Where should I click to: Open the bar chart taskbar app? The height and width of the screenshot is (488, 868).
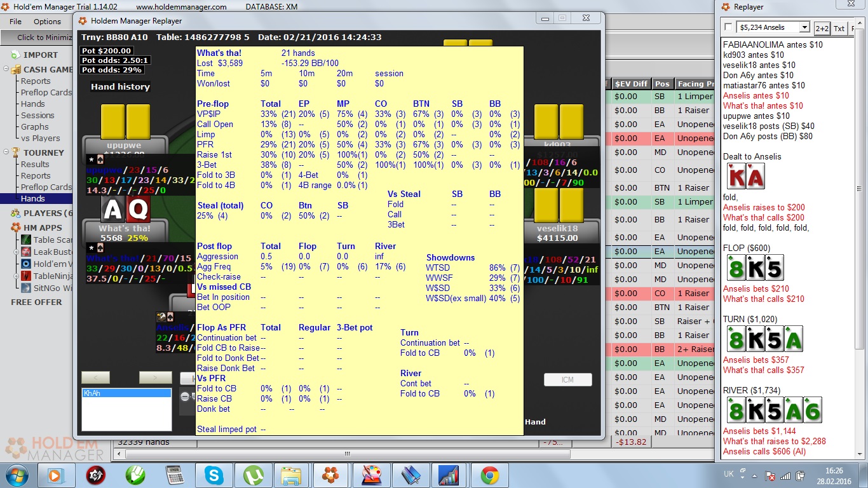(449, 475)
